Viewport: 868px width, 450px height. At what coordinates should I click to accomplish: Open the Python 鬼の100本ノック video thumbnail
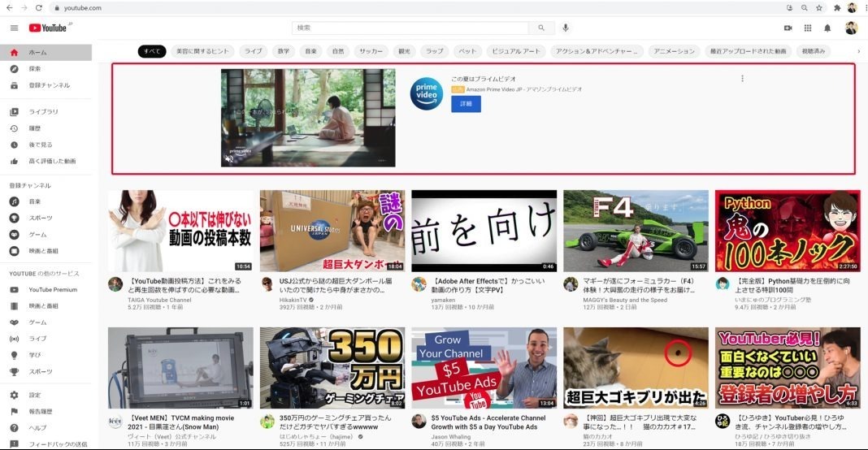point(788,231)
